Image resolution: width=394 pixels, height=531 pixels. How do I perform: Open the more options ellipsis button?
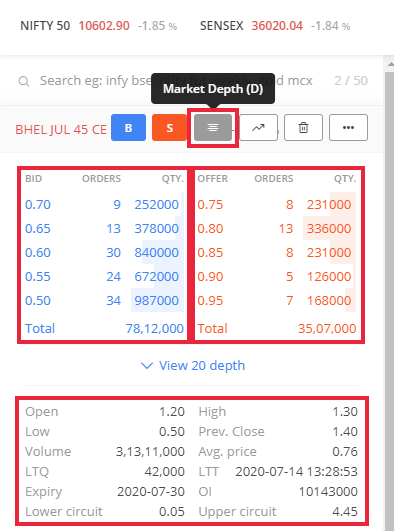348,128
